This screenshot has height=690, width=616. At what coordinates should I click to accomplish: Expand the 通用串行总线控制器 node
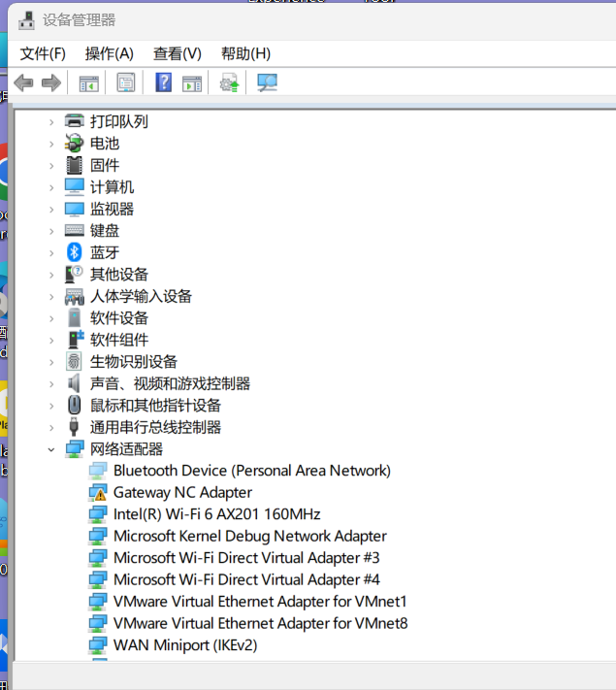51,428
